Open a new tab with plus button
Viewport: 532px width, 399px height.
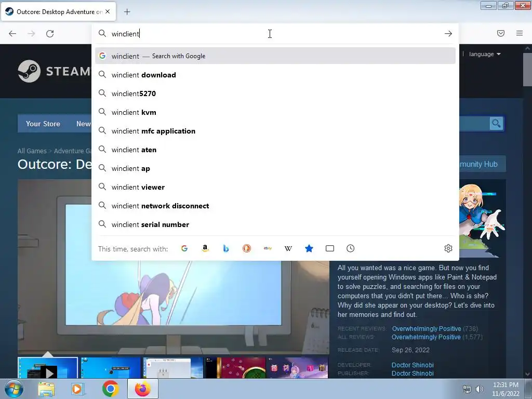click(127, 12)
